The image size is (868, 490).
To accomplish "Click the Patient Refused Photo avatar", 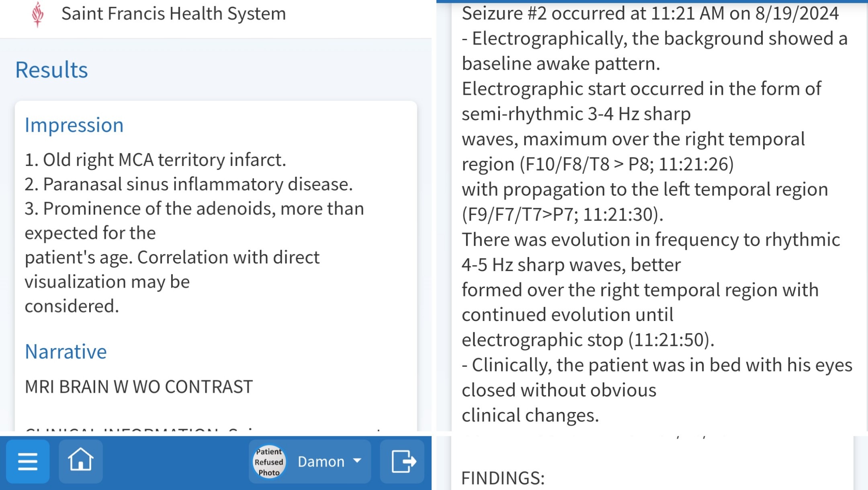I will click(269, 461).
